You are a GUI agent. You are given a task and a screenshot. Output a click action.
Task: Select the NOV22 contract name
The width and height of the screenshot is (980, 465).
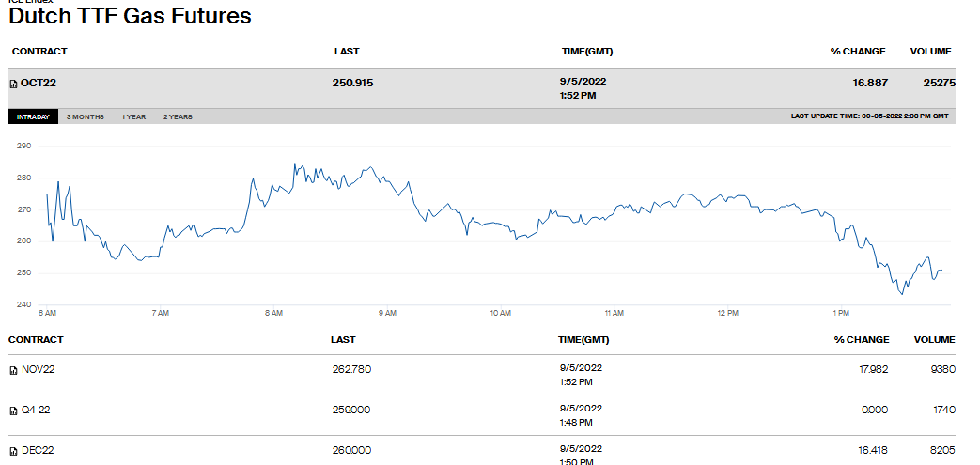click(x=39, y=369)
